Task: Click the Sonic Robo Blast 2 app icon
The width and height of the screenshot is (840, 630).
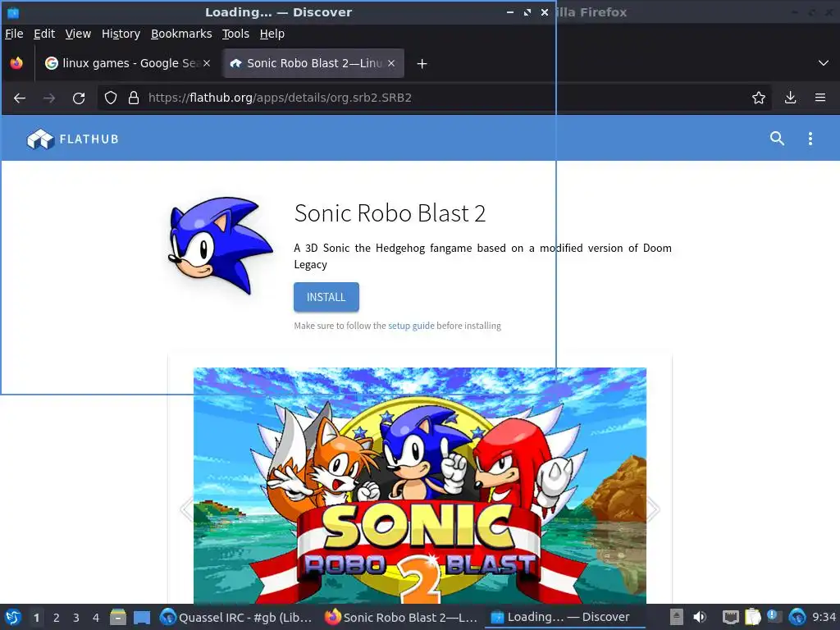Action: [220, 244]
